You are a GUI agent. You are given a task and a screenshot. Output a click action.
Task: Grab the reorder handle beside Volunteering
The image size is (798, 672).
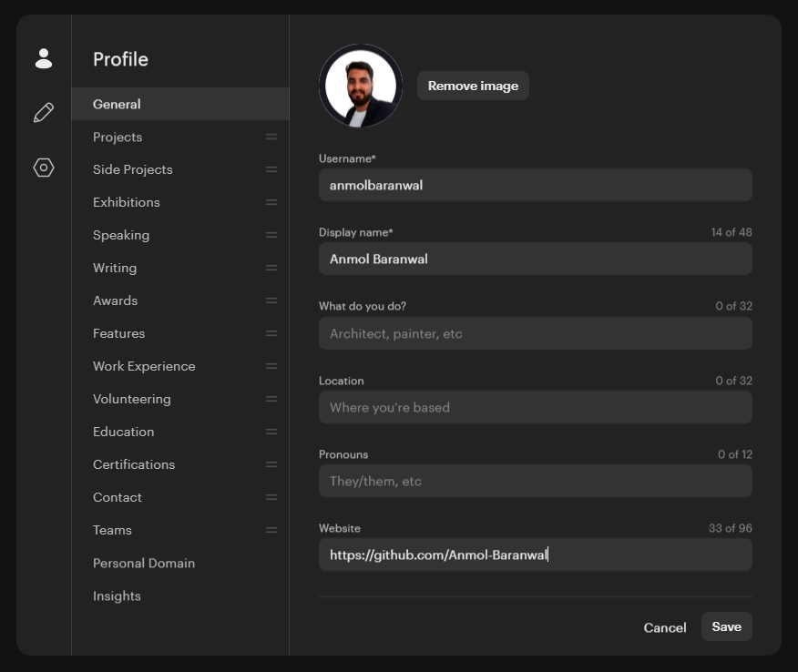point(271,400)
